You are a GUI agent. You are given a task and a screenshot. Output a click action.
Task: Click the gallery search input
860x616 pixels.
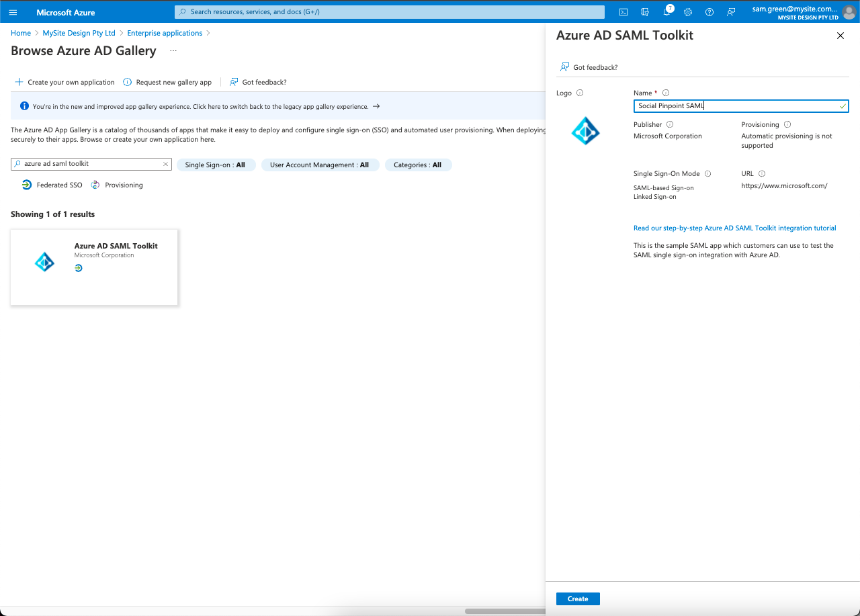pos(91,164)
